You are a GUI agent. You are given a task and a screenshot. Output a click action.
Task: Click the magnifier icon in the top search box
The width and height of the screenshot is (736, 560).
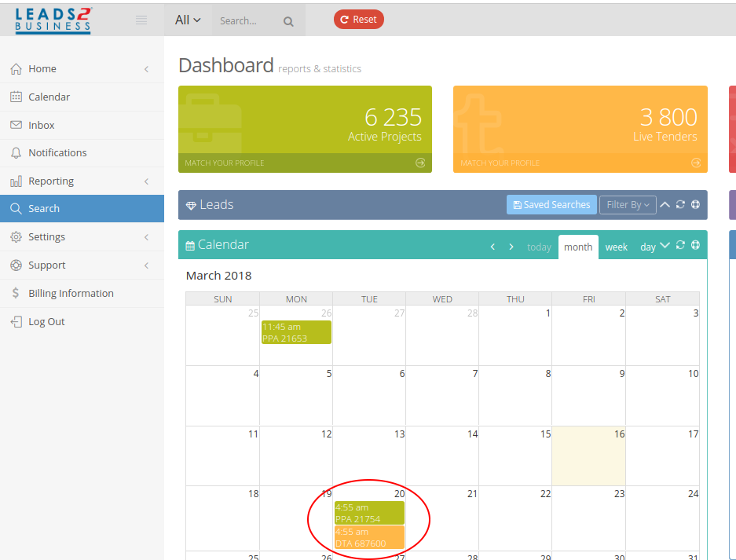(288, 21)
